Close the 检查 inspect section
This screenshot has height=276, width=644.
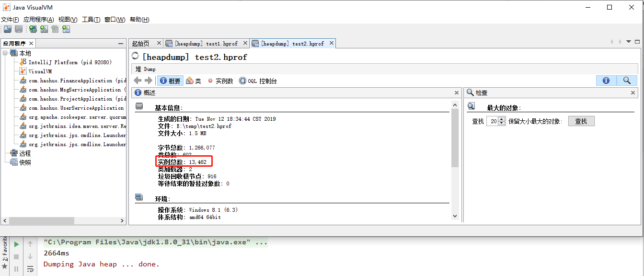click(633, 92)
